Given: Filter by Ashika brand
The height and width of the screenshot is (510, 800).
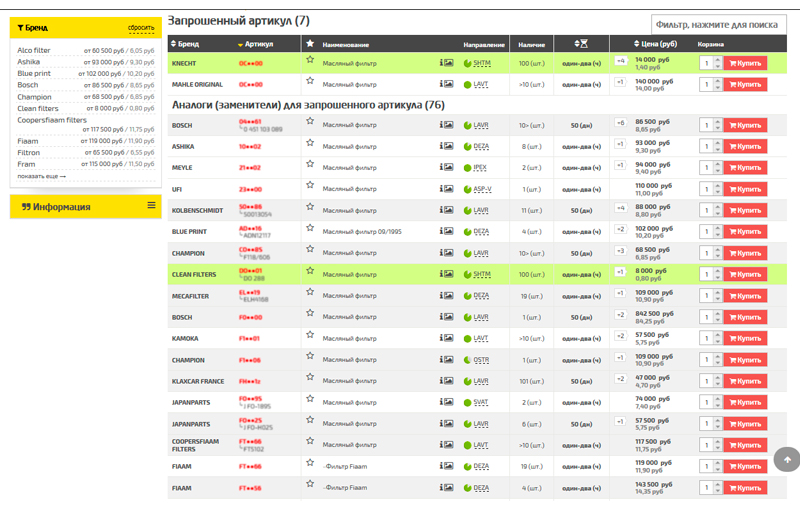Looking at the screenshot, I should tap(29, 62).
